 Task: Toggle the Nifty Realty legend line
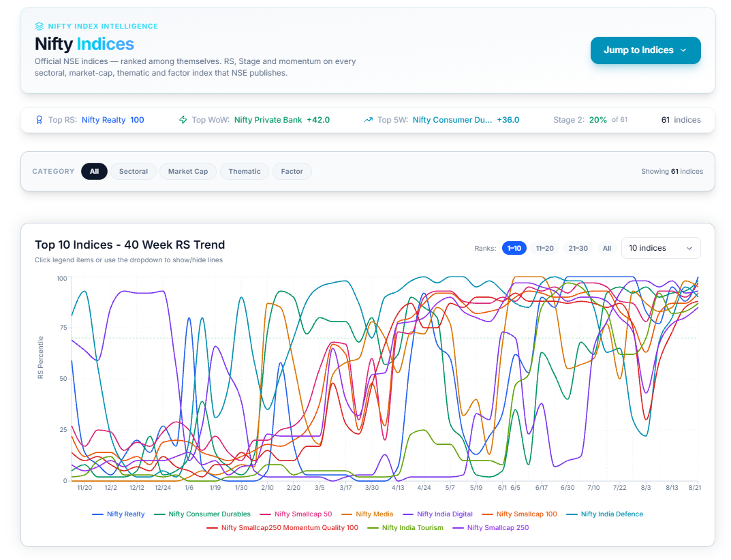(x=119, y=514)
